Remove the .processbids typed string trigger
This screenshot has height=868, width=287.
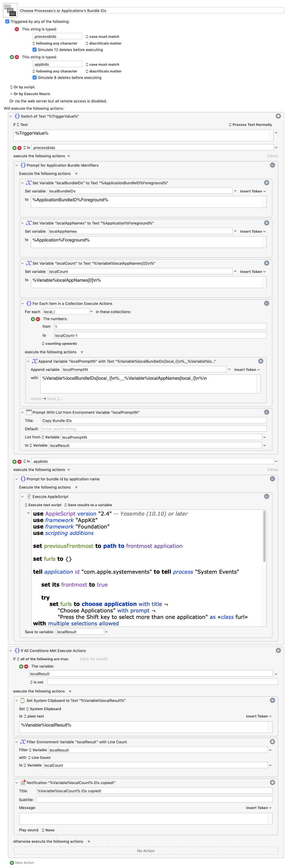tap(17, 29)
